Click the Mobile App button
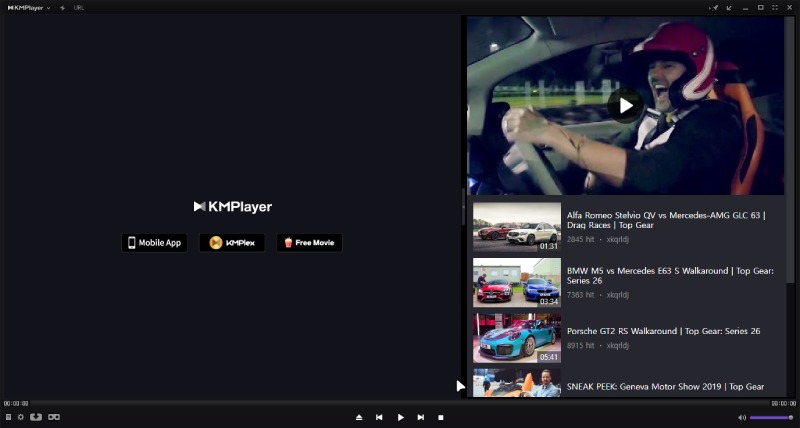Image resolution: width=800 pixels, height=428 pixels. [x=154, y=243]
